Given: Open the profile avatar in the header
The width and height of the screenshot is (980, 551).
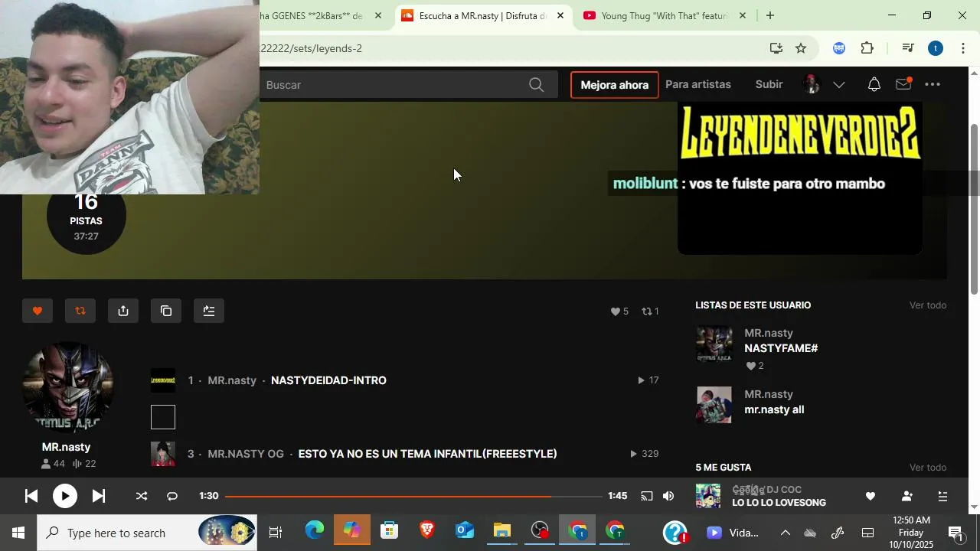Looking at the screenshot, I should pyautogui.click(x=812, y=85).
